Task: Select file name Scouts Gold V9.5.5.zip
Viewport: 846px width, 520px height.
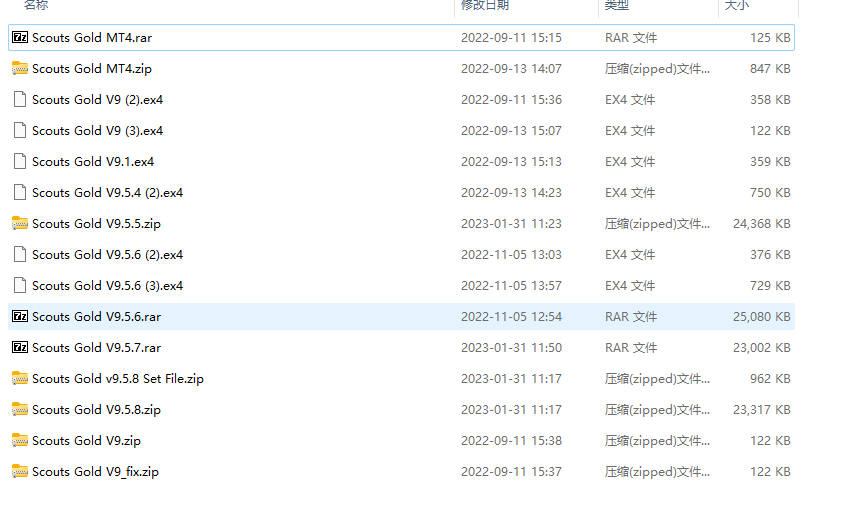Action: (96, 224)
